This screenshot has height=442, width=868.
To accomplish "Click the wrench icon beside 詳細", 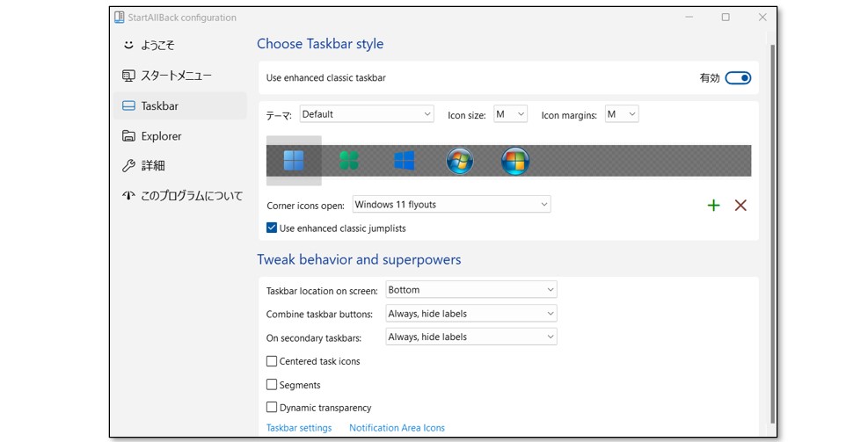I will coord(128,165).
